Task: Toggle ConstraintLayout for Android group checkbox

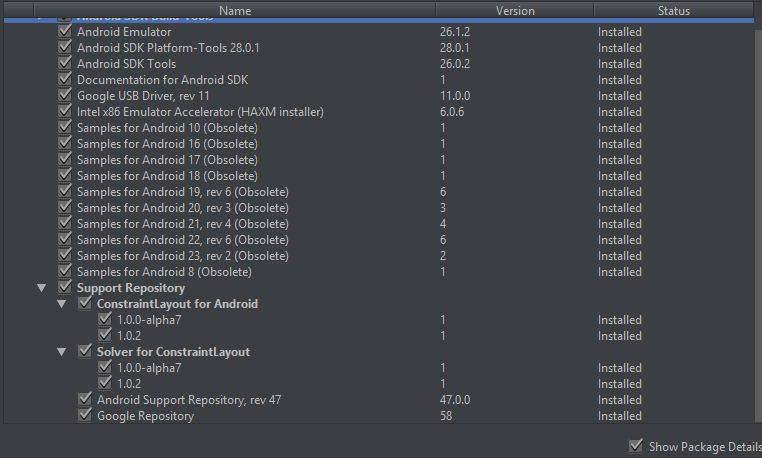Action: pos(85,304)
